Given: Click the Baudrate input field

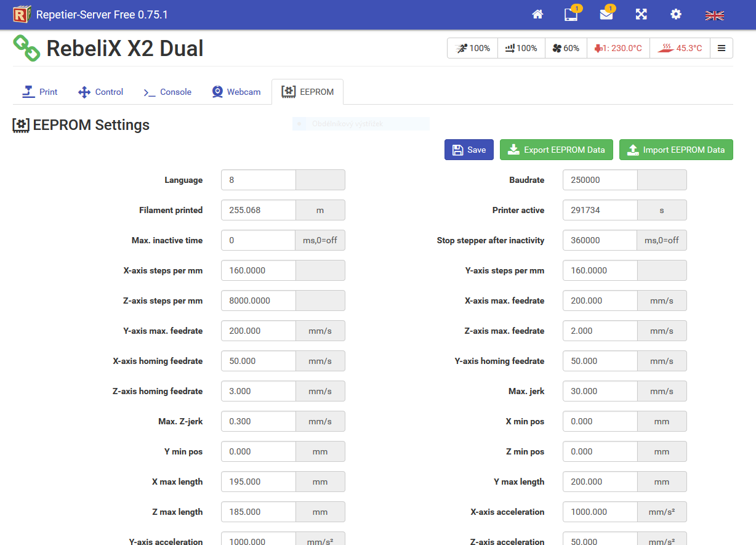Looking at the screenshot, I should point(600,180).
